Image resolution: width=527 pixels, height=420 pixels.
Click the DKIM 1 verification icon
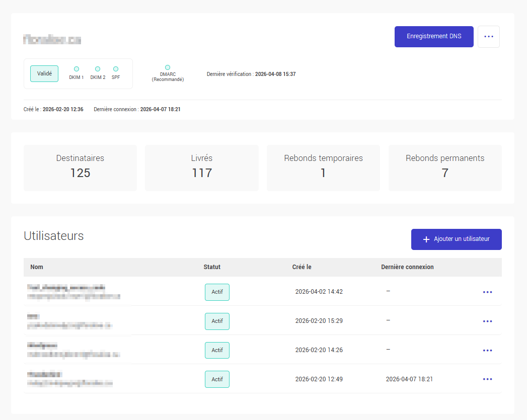pos(76,69)
